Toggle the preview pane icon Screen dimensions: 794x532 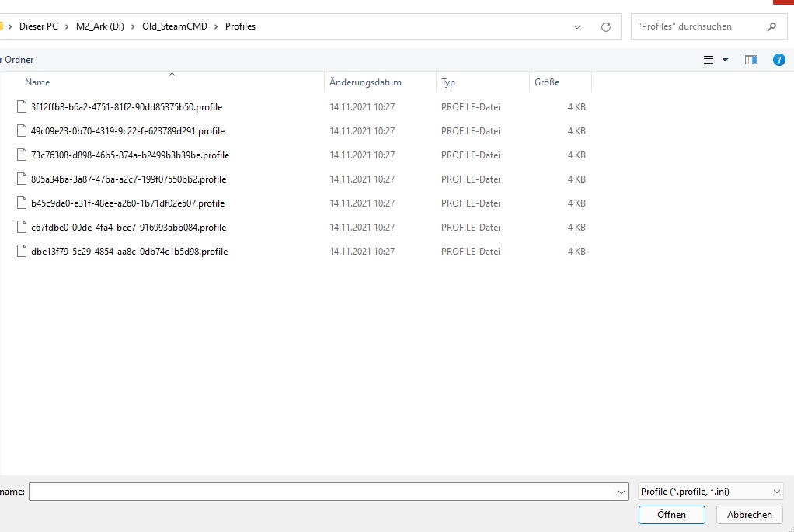tap(751, 60)
